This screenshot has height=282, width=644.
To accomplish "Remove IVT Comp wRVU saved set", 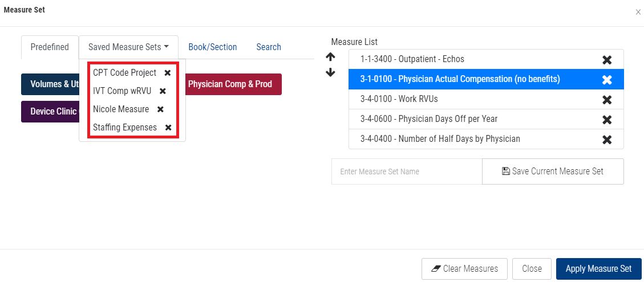I will click(x=163, y=91).
